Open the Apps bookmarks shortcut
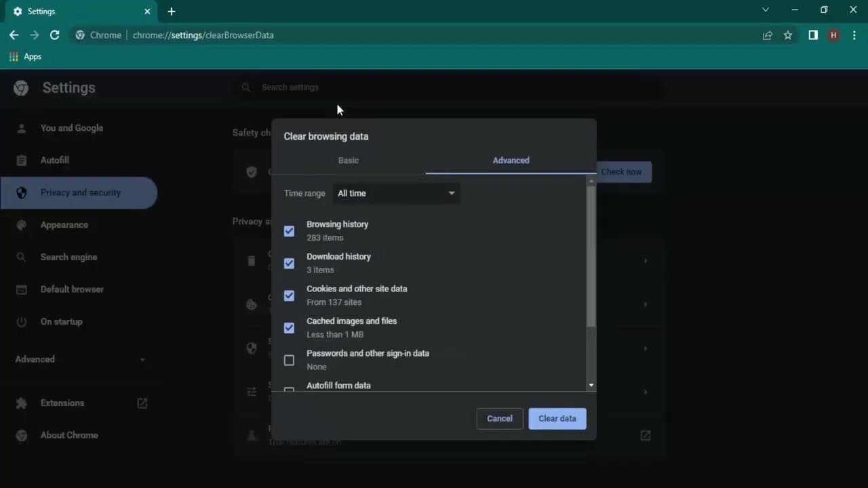The image size is (868, 488). (26, 57)
